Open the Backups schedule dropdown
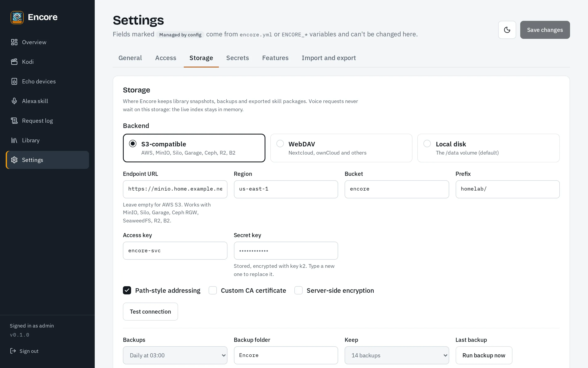588x368 pixels. [175, 355]
